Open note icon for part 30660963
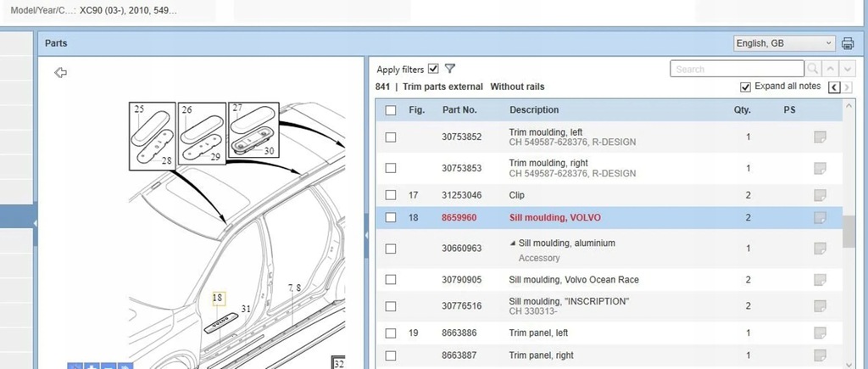The image size is (868, 369). click(820, 249)
